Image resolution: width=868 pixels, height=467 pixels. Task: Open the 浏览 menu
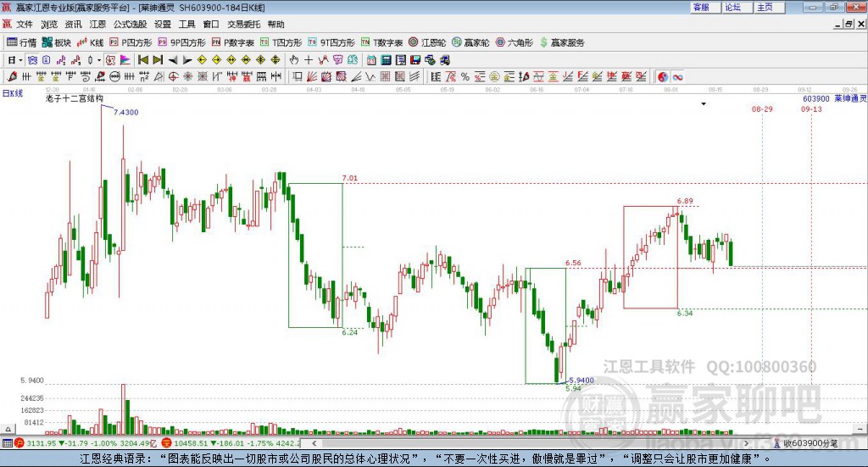[x=48, y=25]
